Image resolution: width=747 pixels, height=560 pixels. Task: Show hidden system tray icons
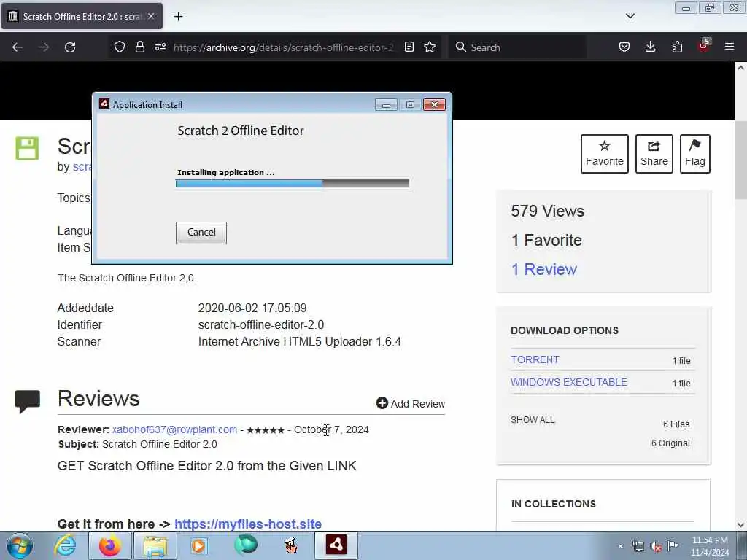[x=620, y=547]
